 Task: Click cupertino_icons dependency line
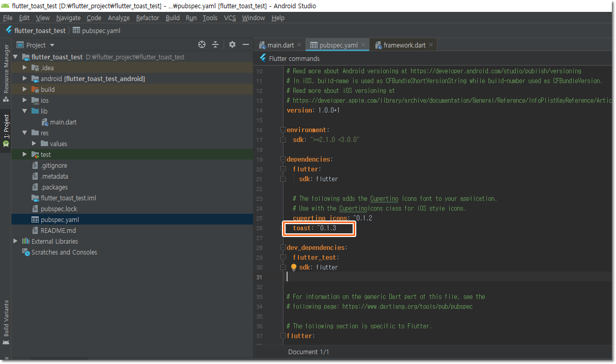[333, 218]
